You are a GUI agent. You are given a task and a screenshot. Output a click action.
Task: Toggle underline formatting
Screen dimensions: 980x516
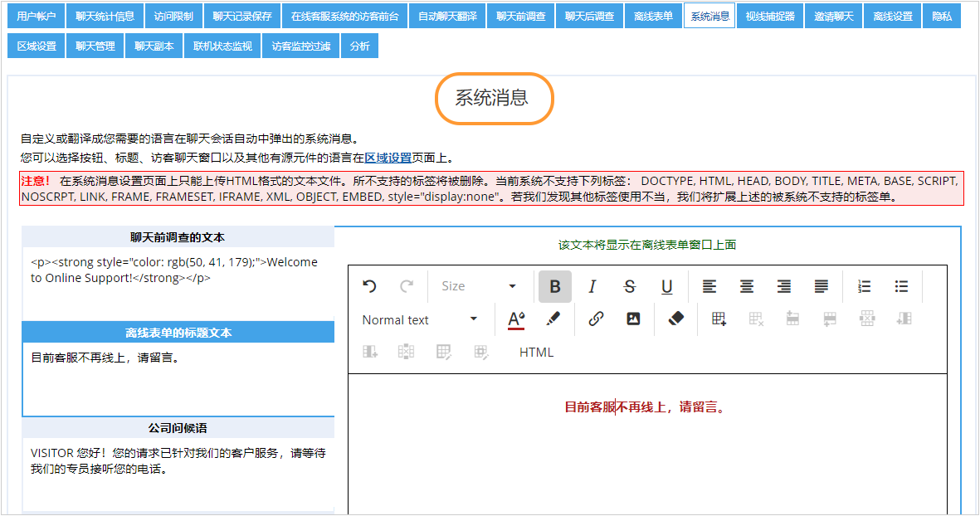point(667,287)
